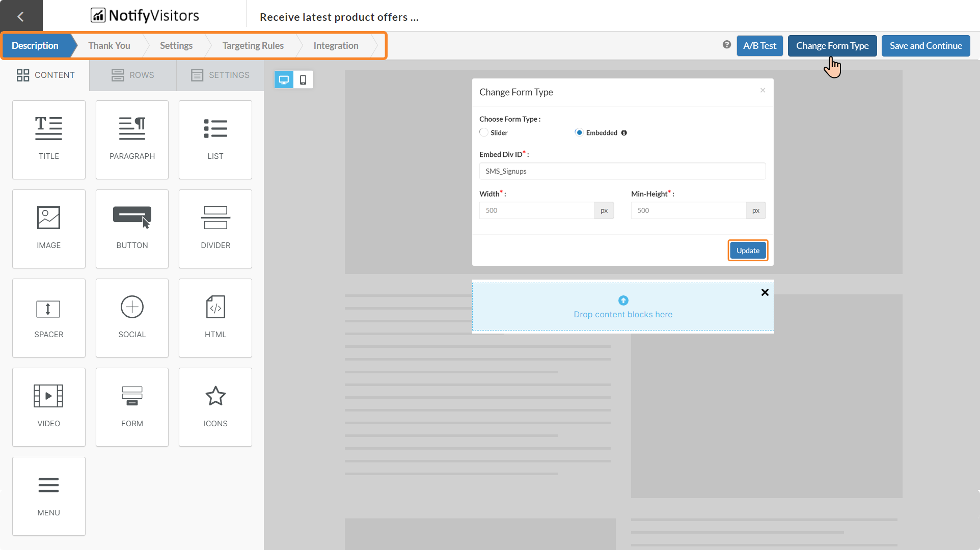Go to the Thank You step
The width and height of the screenshot is (980, 550).
(x=109, y=45)
